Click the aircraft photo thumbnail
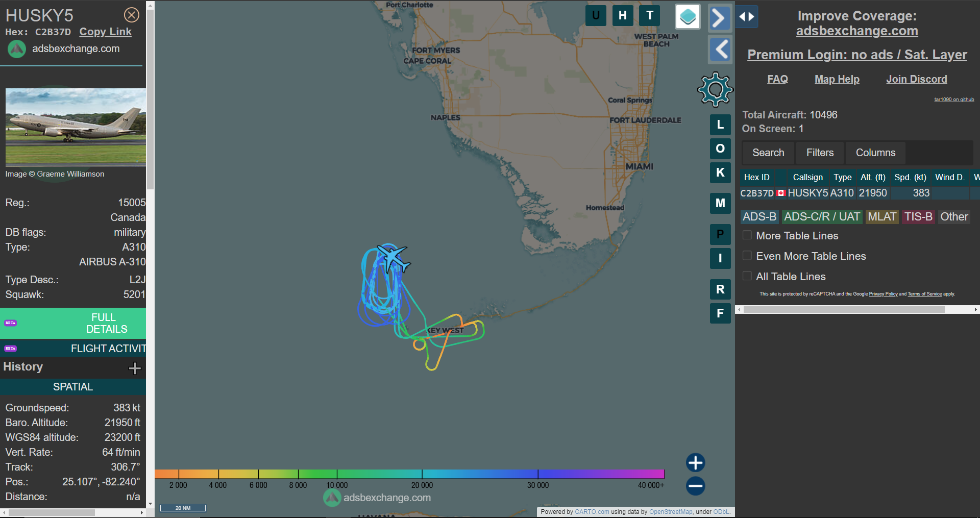 (x=76, y=127)
